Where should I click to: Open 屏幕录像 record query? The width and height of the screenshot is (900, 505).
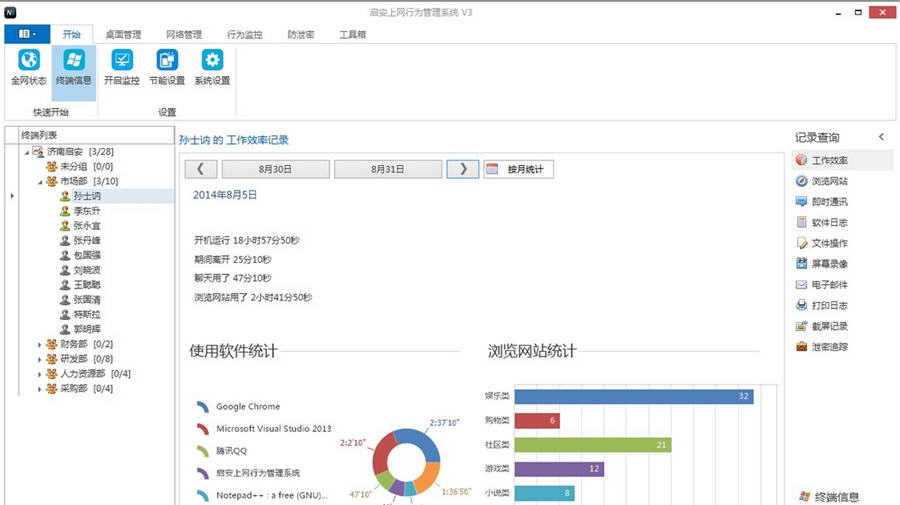(x=823, y=263)
